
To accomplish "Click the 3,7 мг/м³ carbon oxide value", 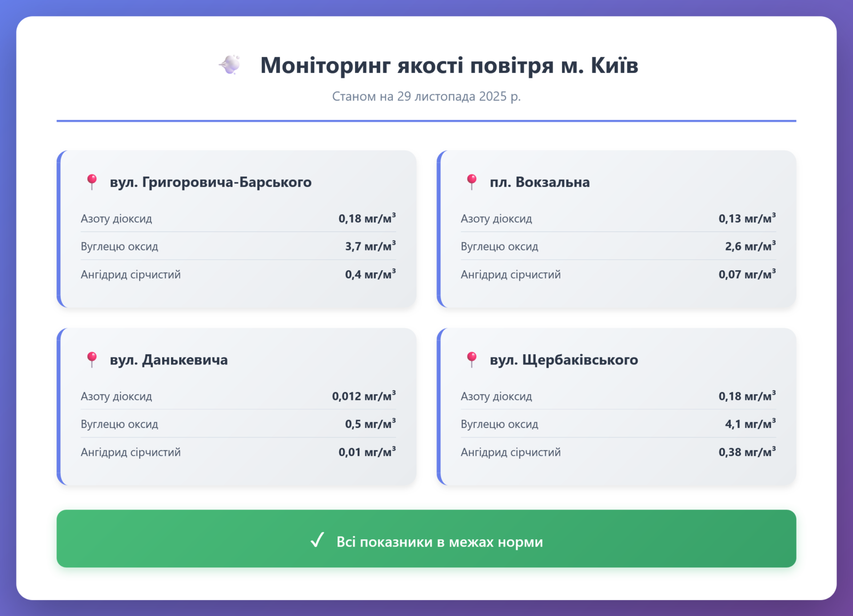I will [370, 246].
